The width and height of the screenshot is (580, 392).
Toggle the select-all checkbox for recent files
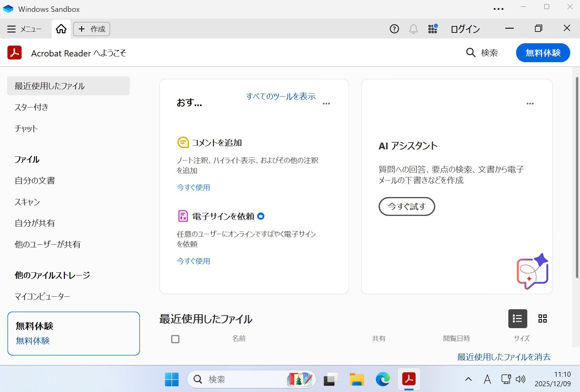pos(175,339)
